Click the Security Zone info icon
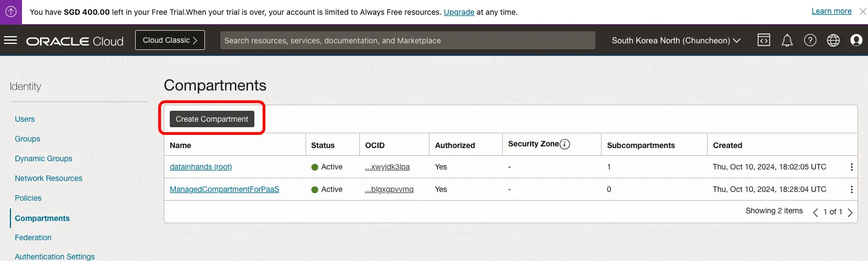868x261 pixels. click(x=565, y=144)
